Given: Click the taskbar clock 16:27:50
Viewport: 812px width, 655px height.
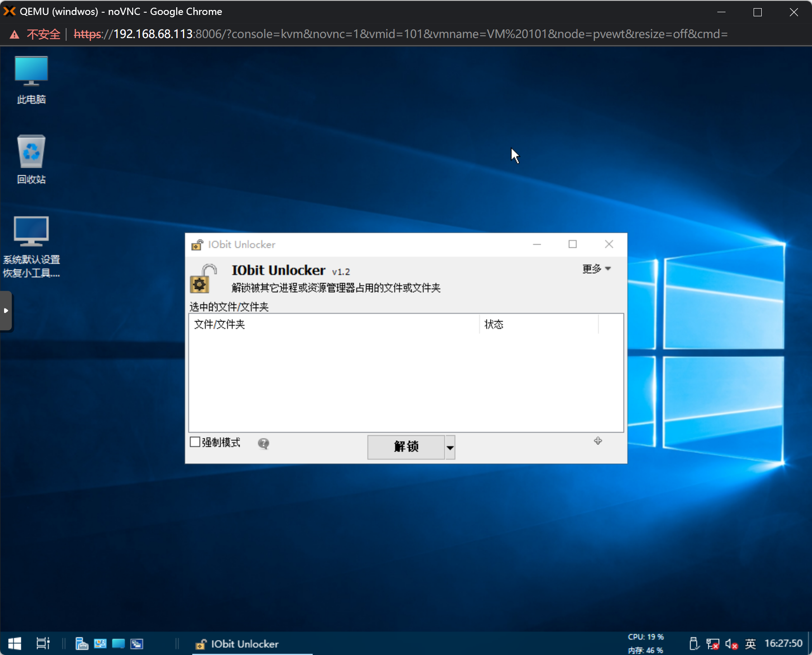Looking at the screenshot, I should pos(783,643).
